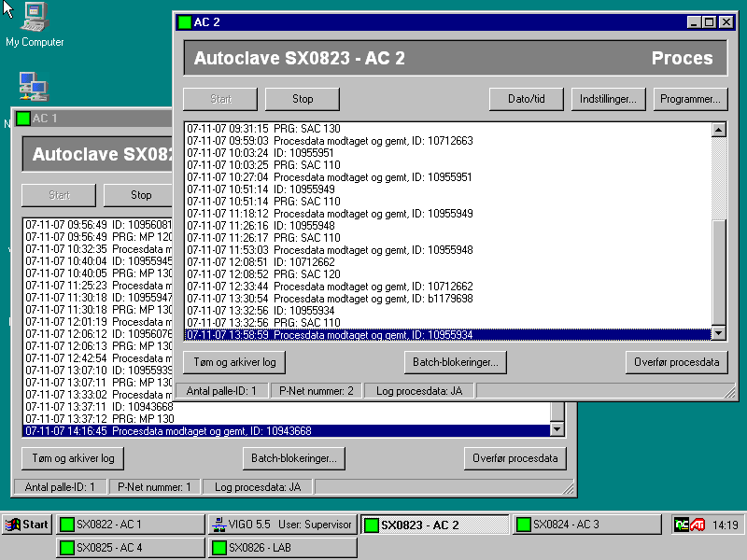Click Tøm og arkiver log in AC 2
Viewport: 747px width, 560px height.
click(234, 362)
